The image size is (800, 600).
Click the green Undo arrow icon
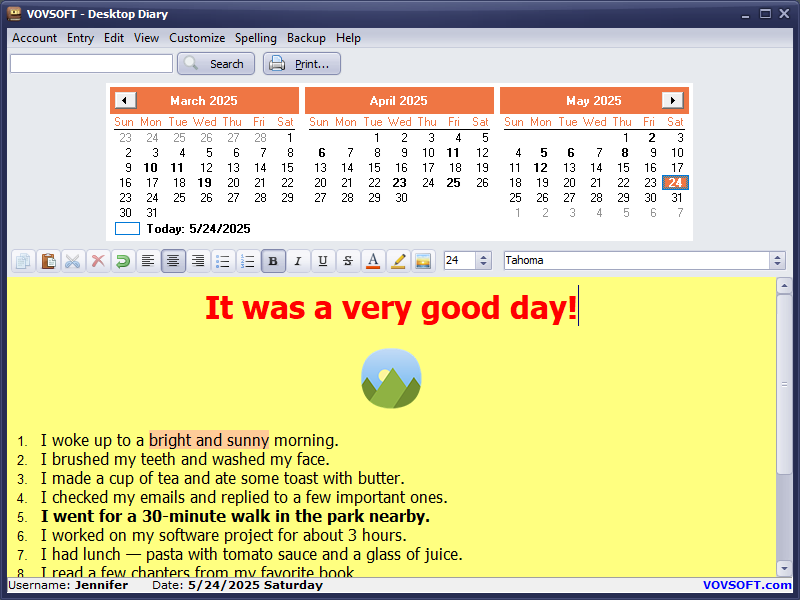123,261
